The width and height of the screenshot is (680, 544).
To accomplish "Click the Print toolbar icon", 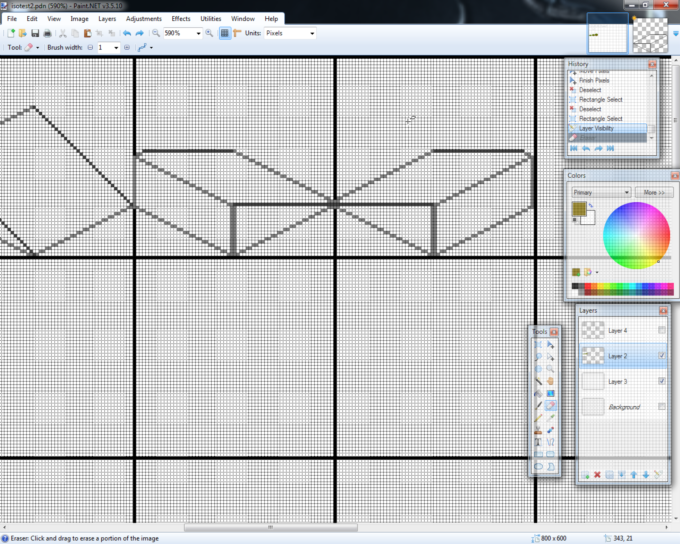I will tap(47, 33).
